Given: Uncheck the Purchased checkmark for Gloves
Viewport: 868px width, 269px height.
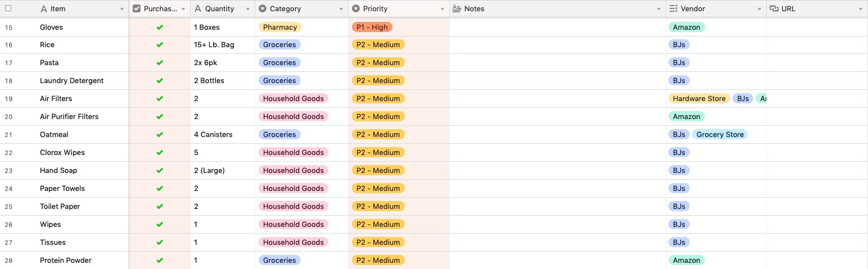Looking at the screenshot, I should click(x=160, y=27).
